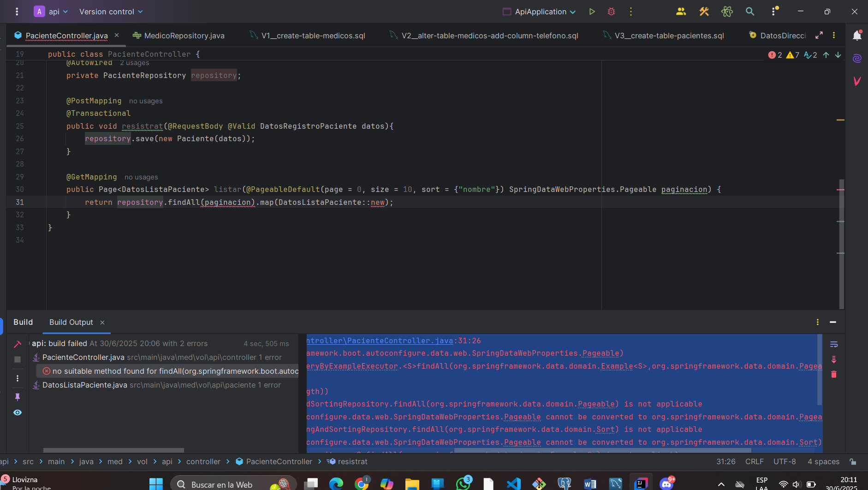Viewport: 868px width, 490px height.
Task: Open api project dropdown
Action: tap(51, 12)
